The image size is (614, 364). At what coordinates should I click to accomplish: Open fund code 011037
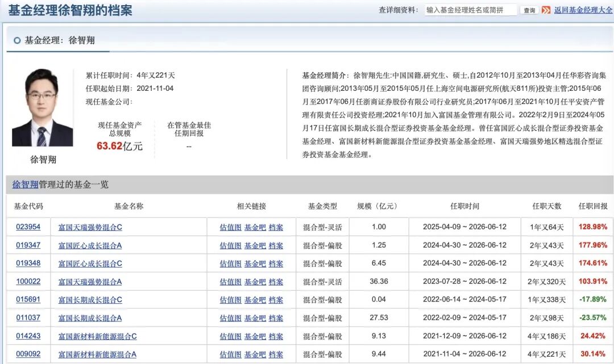pyautogui.click(x=28, y=318)
